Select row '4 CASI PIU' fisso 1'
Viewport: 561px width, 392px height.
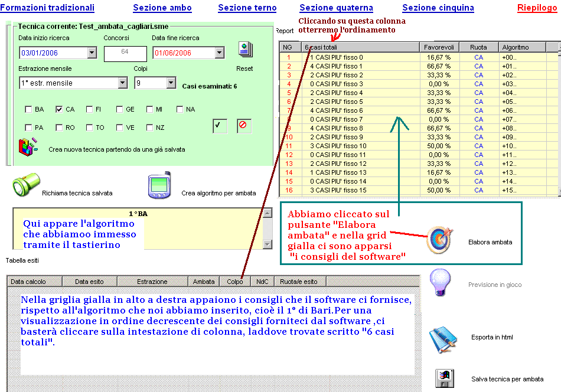click(x=418, y=66)
